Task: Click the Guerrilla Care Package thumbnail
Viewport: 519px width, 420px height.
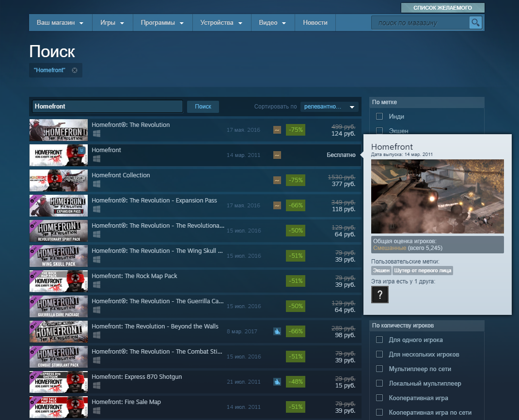Action: coord(59,307)
